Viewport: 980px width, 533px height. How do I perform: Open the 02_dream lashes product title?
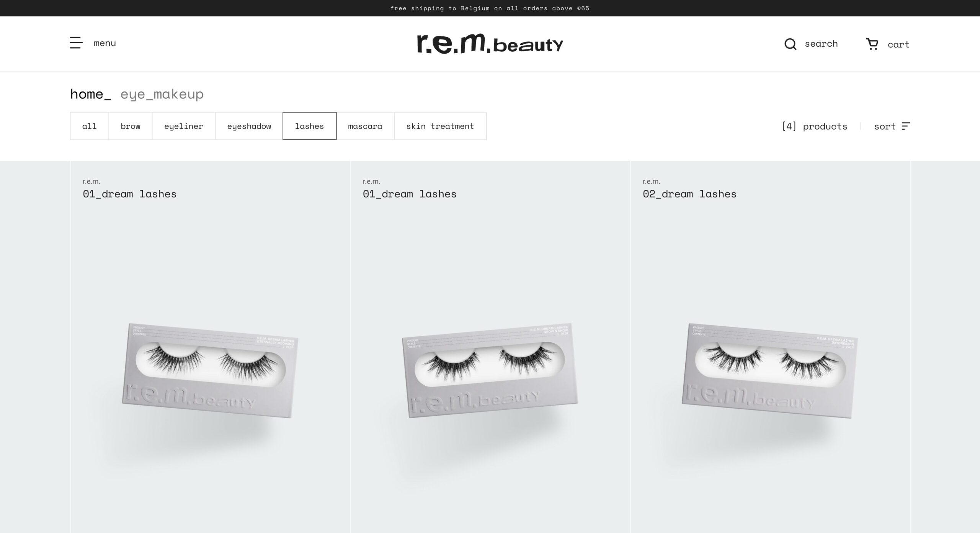click(x=689, y=194)
